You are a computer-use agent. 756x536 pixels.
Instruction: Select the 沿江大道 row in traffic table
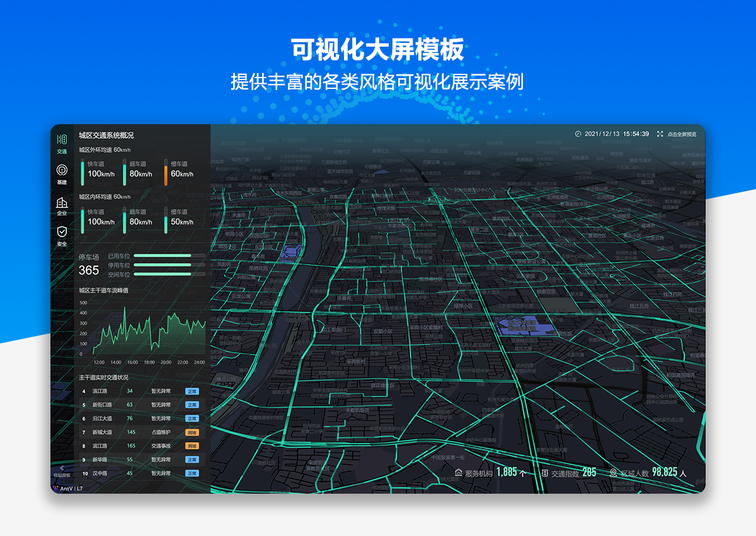[x=140, y=419]
